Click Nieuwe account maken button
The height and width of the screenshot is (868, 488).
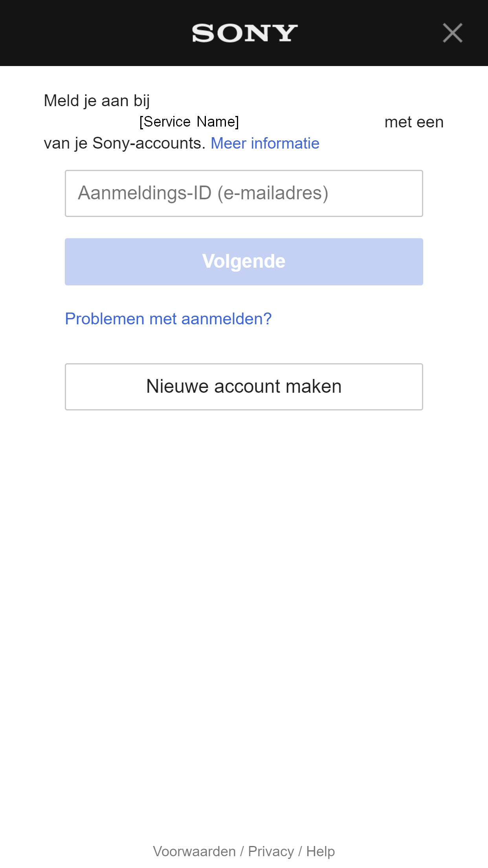point(244,386)
